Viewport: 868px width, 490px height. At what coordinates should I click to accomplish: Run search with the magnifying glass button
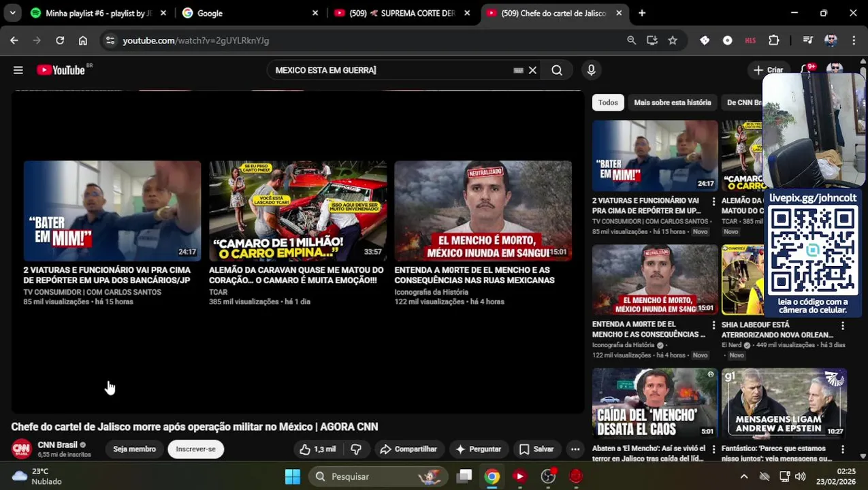[x=557, y=70]
